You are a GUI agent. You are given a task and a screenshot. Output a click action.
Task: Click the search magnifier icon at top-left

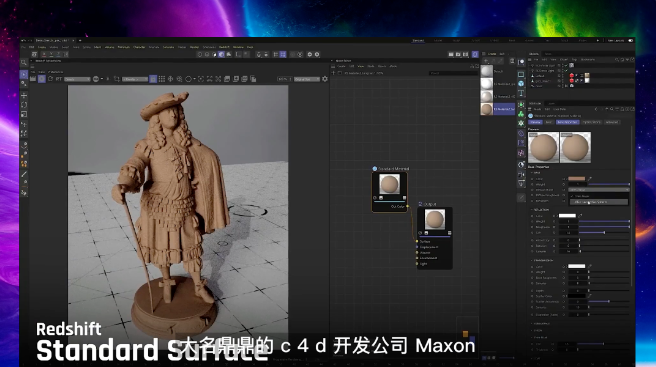pos(24,63)
